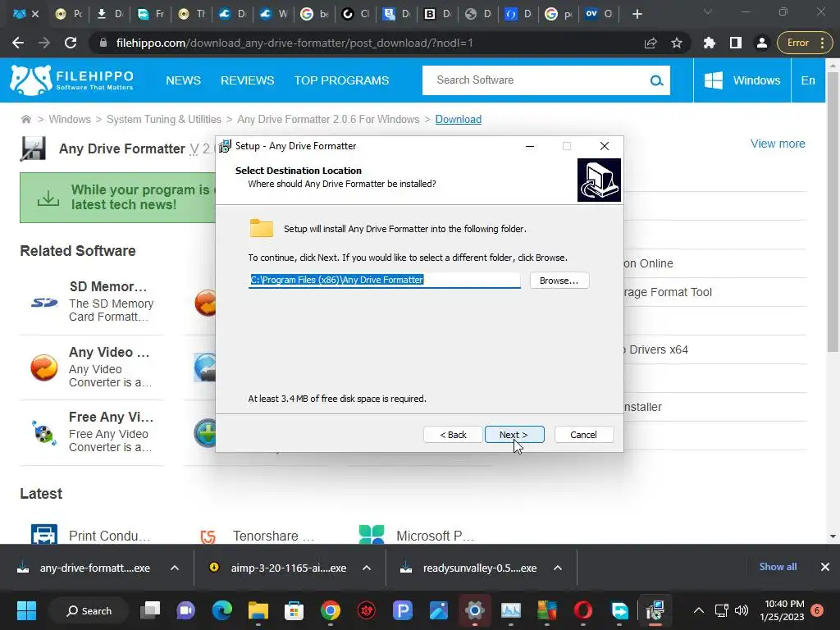The width and height of the screenshot is (840, 630).
Task: Click the page vertical scrollbar
Action: coord(833,214)
